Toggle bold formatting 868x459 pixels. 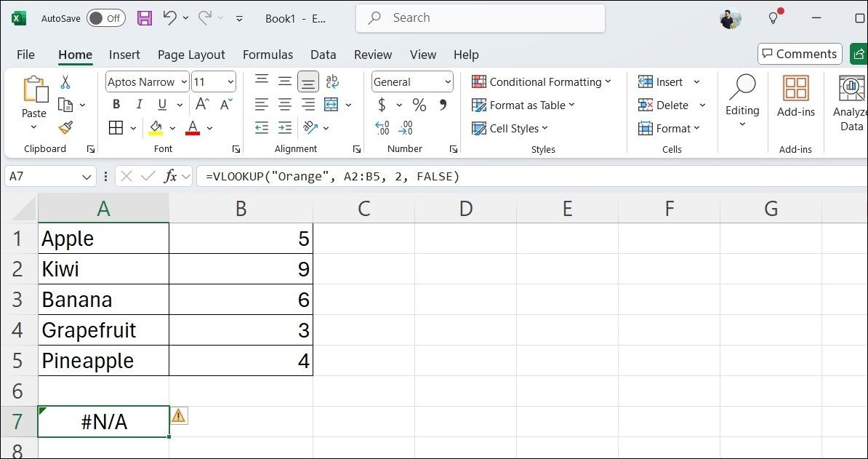[x=116, y=105]
